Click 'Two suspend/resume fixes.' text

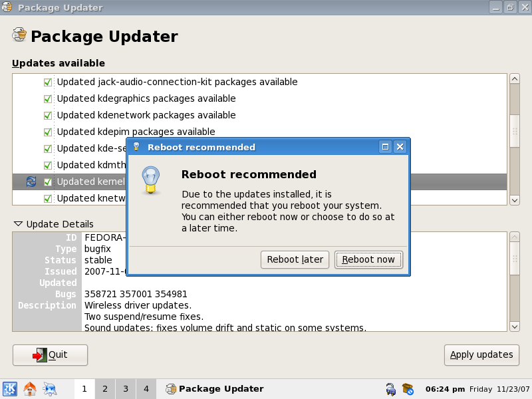pos(144,317)
